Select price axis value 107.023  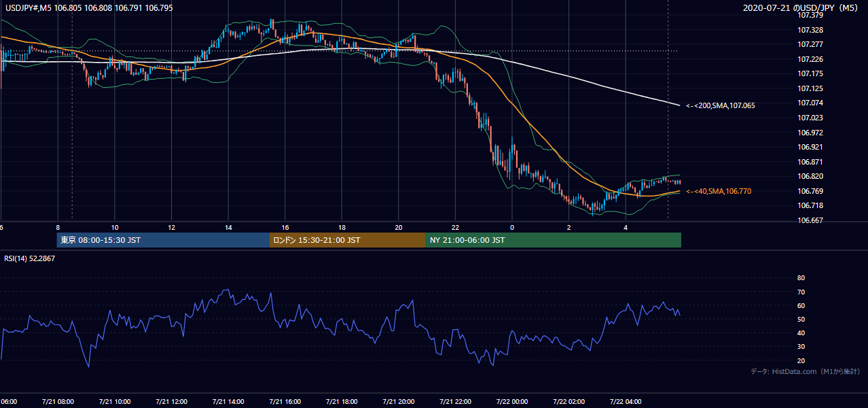tap(810, 118)
